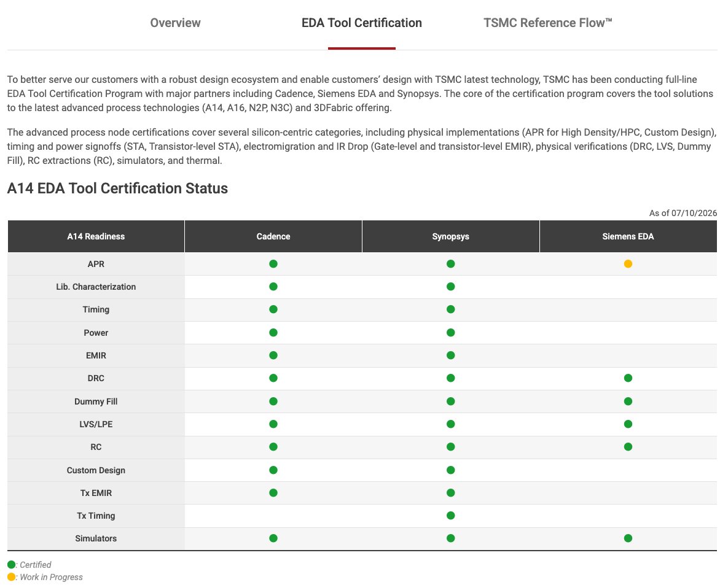Click Synopsys RC certified dot
This screenshot has width=728, height=585.
click(x=451, y=447)
